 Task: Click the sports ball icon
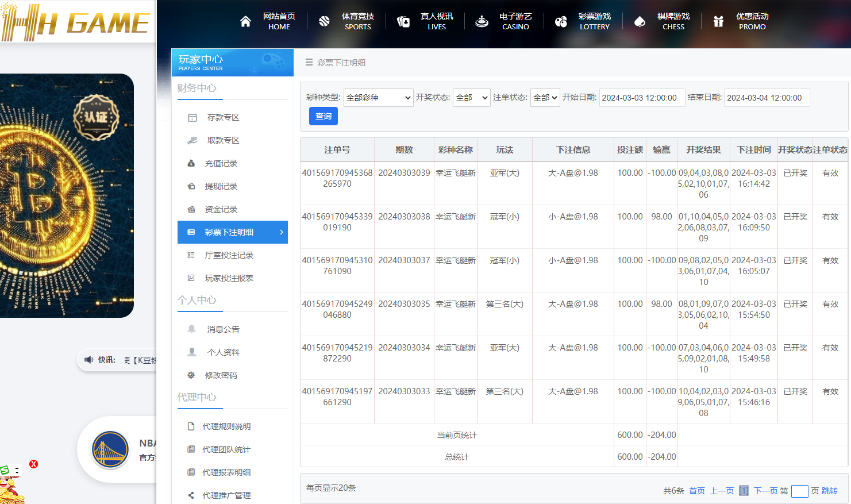tap(325, 21)
